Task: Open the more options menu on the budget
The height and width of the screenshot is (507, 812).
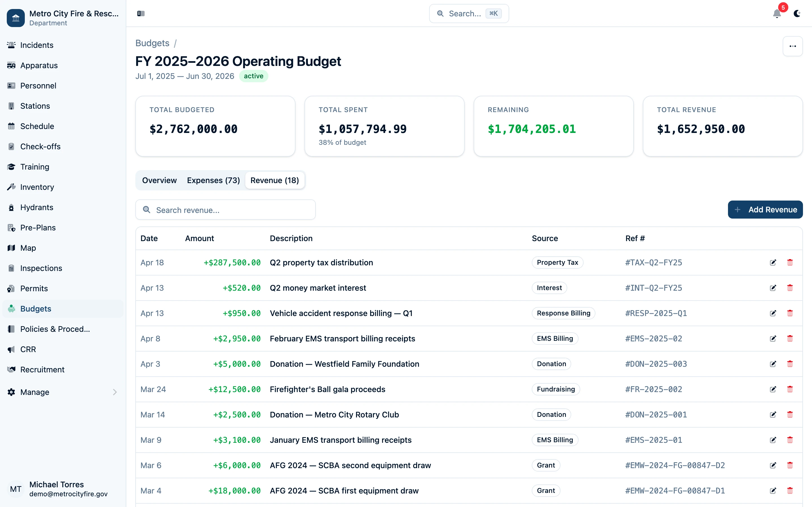Action: pyautogui.click(x=793, y=46)
